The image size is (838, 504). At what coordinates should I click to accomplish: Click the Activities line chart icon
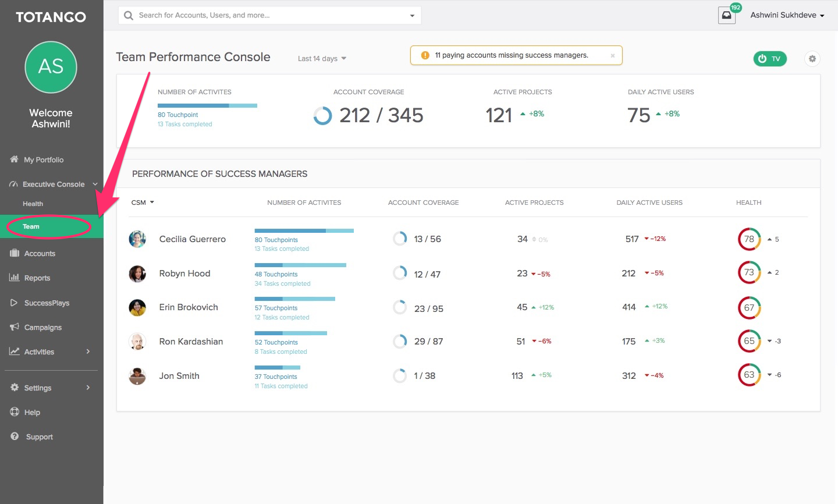15,352
